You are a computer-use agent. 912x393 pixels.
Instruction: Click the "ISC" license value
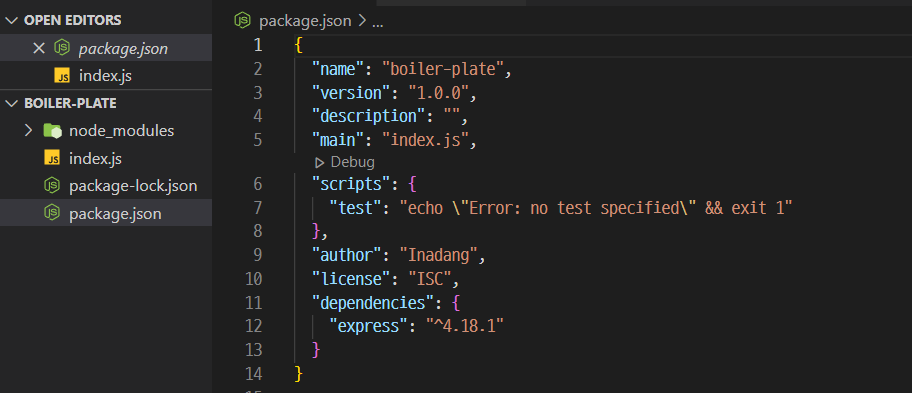[x=429, y=279]
